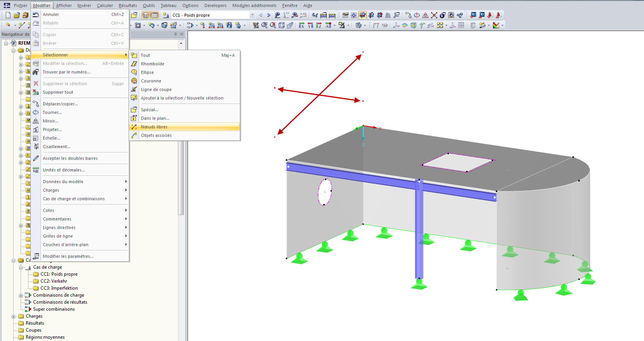Viewport: 644px width, 341px height.
Task: Toggle the navigator panel toolbar button
Action: (146, 15)
